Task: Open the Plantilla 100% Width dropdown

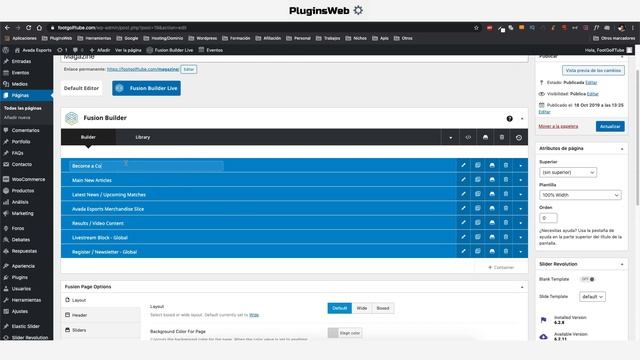Action: coord(580,195)
